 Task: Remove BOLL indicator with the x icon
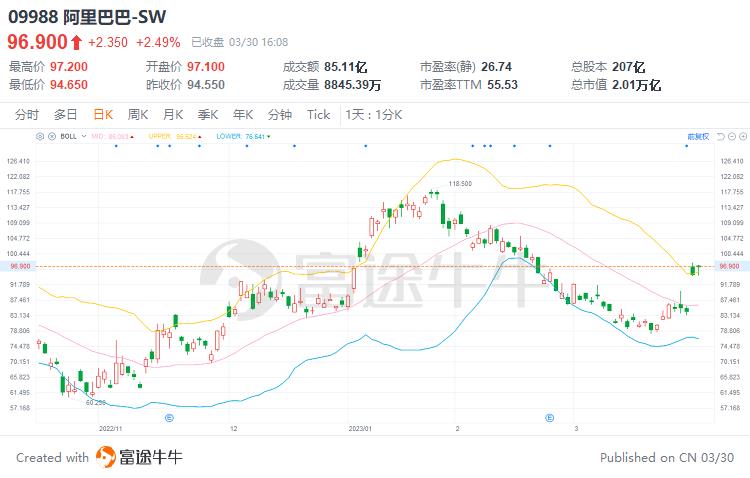52,136
